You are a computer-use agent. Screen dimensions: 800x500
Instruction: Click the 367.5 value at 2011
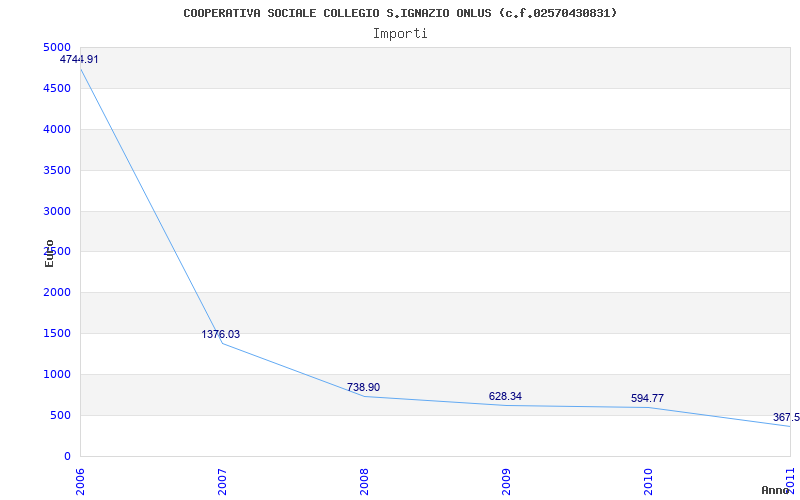pyautogui.click(x=786, y=417)
